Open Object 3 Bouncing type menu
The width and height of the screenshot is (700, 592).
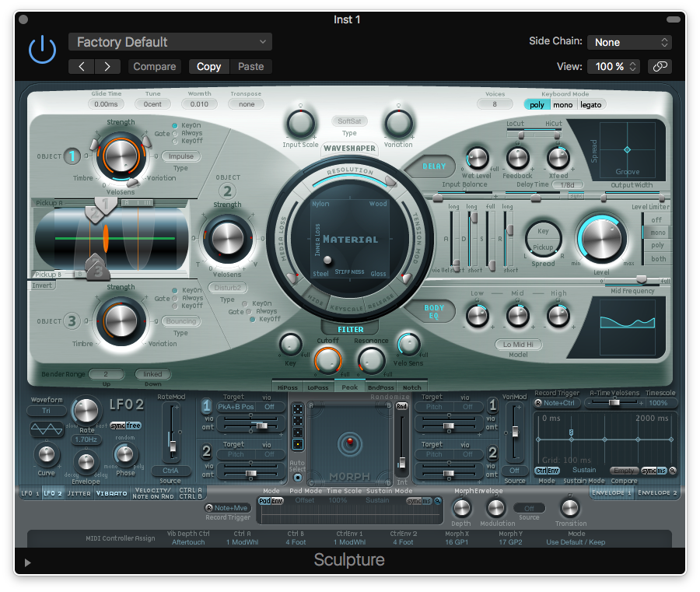pyautogui.click(x=180, y=321)
